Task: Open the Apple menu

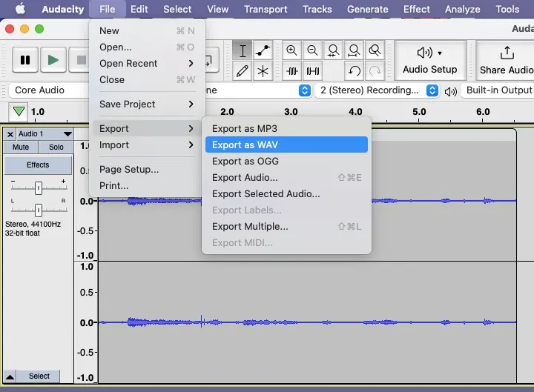Action: [20, 9]
